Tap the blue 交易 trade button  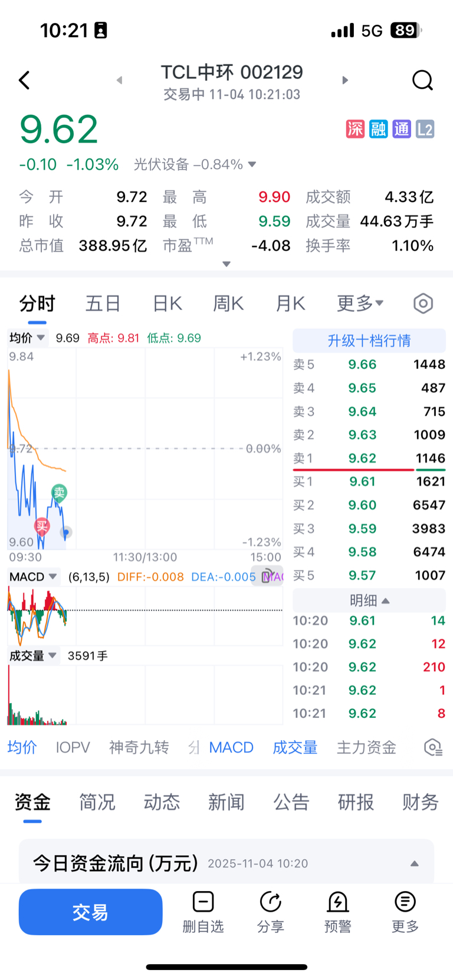coord(90,912)
